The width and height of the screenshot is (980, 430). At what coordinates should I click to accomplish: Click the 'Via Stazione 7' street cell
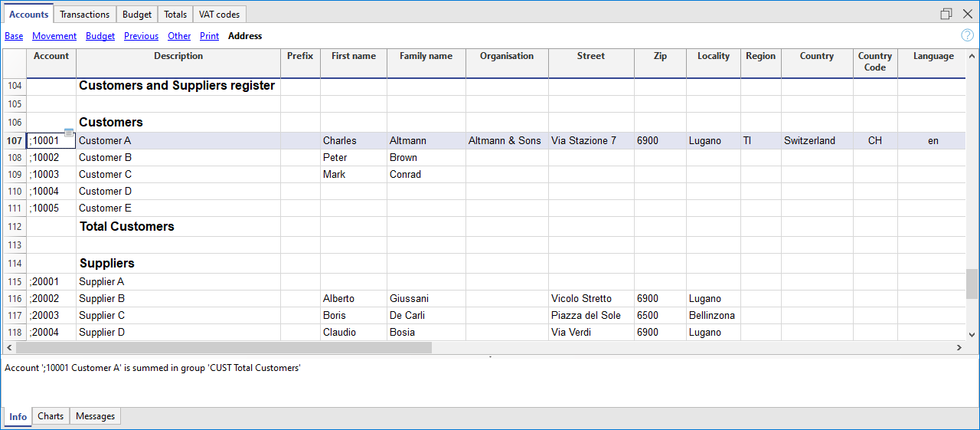[591, 140]
